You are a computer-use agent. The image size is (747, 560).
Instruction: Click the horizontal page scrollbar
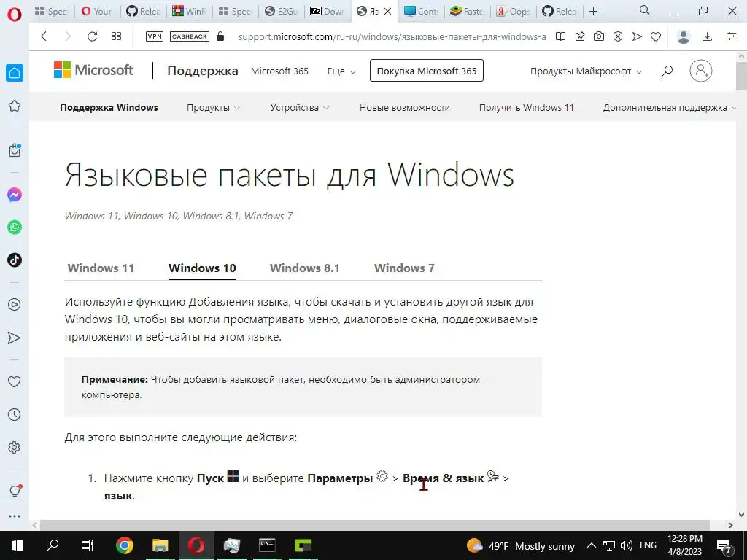[x=375, y=525]
